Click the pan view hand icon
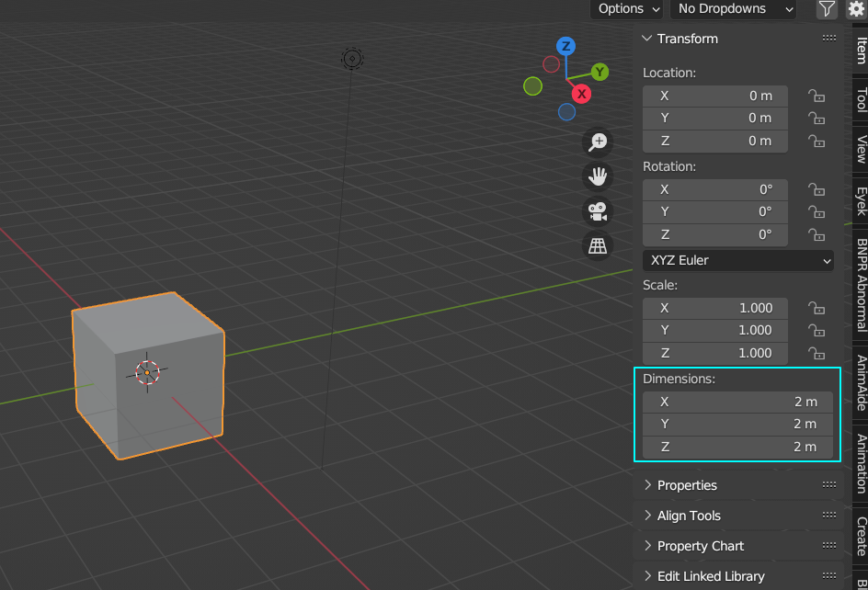 (598, 176)
